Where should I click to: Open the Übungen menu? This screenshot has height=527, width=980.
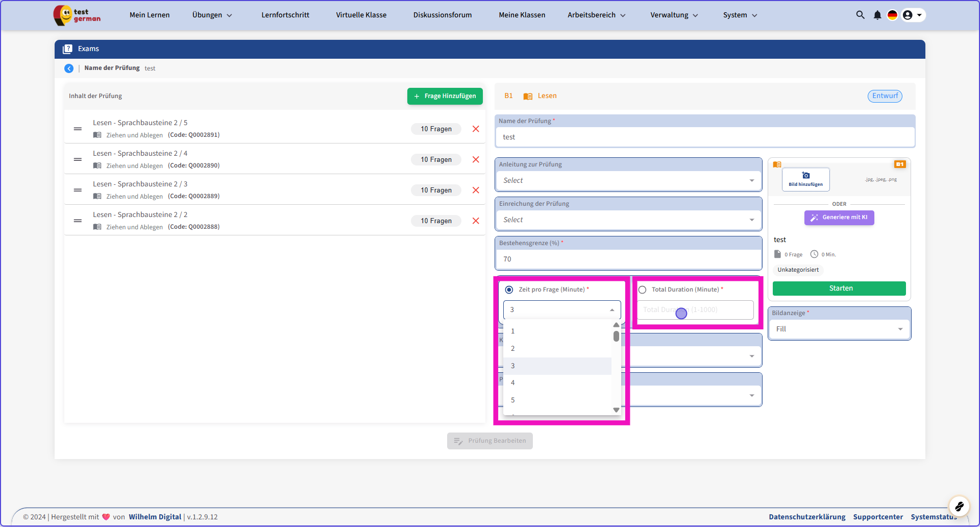[212, 15]
